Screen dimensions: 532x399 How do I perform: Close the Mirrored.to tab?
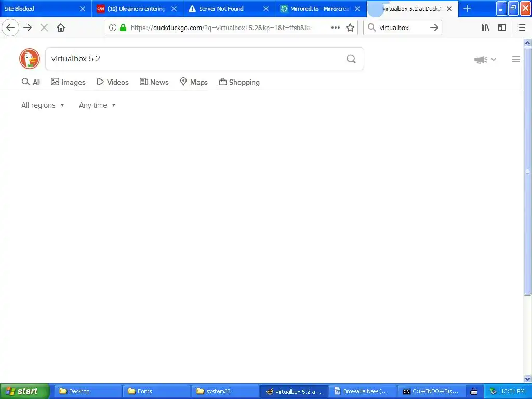tap(357, 9)
